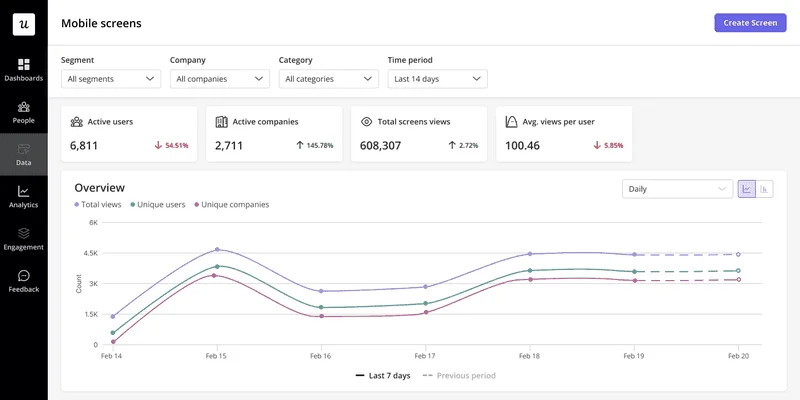Click the up arrow next to 145.78%
This screenshot has height=400, width=800.
pyautogui.click(x=300, y=145)
